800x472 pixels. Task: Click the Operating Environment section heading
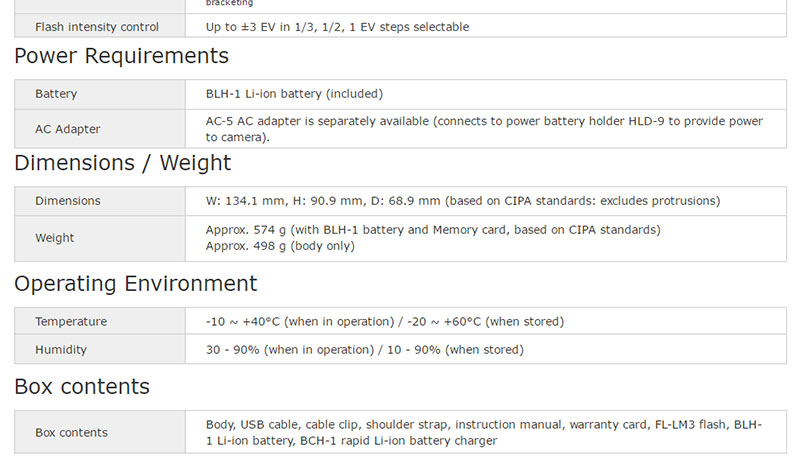pyautogui.click(x=135, y=284)
